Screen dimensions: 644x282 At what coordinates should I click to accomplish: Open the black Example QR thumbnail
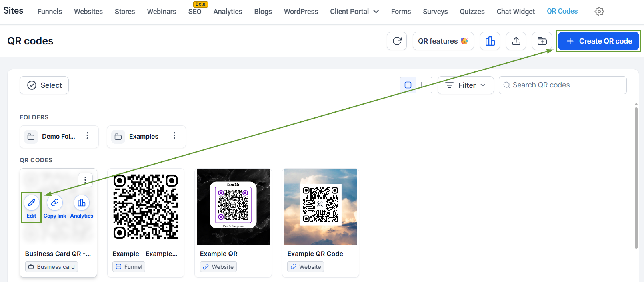(x=233, y=207)
